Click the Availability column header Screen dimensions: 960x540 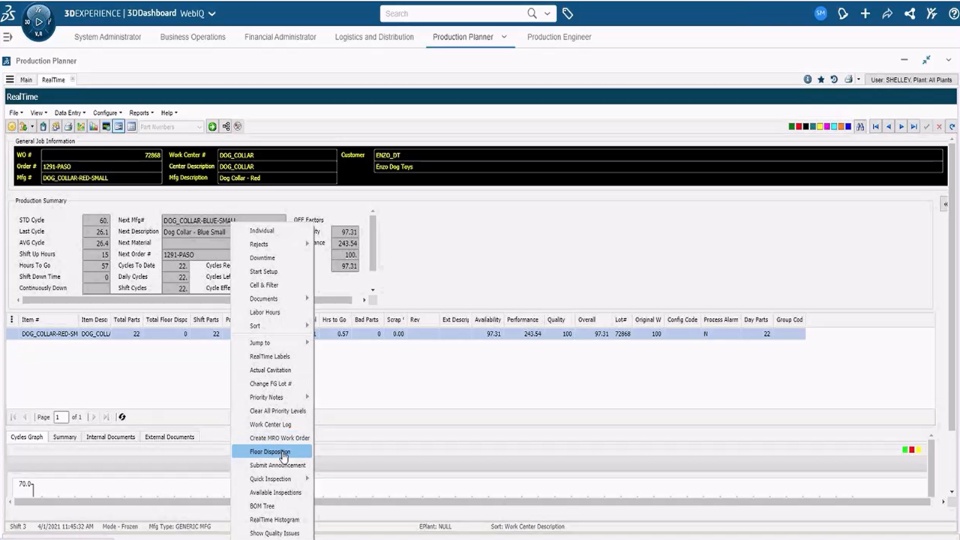pos(487,320)
